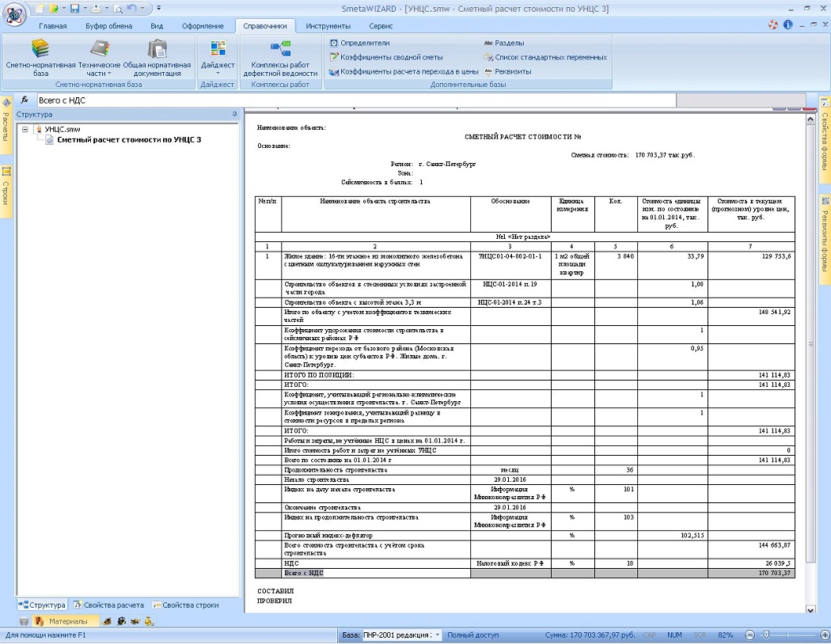Open Комплексы работ дефектной ведомости
831x644 pixels.
click(x=280, y=58)
